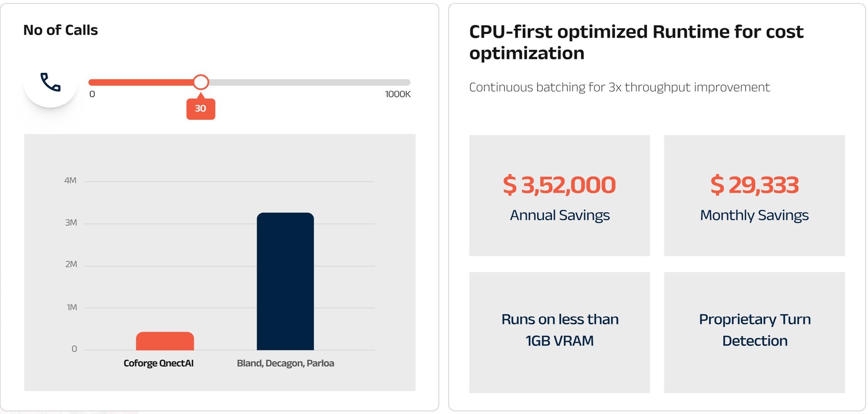Click the 4M gridline label
The image size is (868, 414).
70,180
